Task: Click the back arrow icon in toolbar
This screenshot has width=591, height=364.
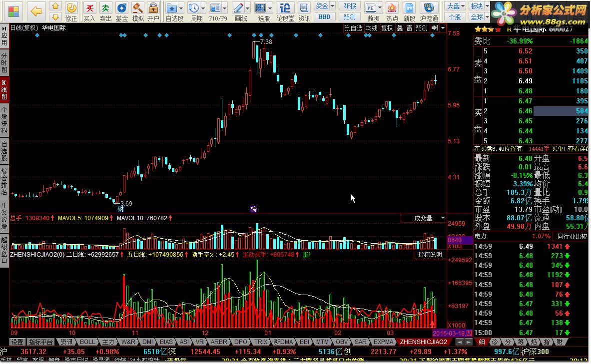Action: 36,11
